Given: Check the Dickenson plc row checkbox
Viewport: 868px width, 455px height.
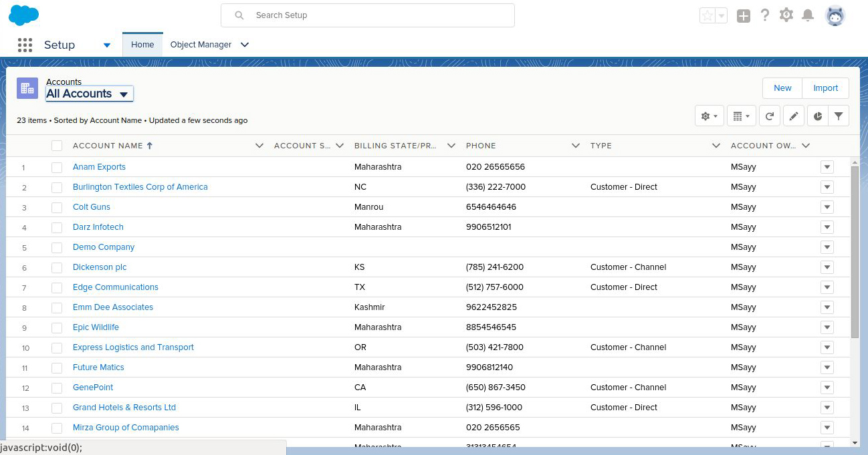Looking at the screenshot, I should coord(57,267).
